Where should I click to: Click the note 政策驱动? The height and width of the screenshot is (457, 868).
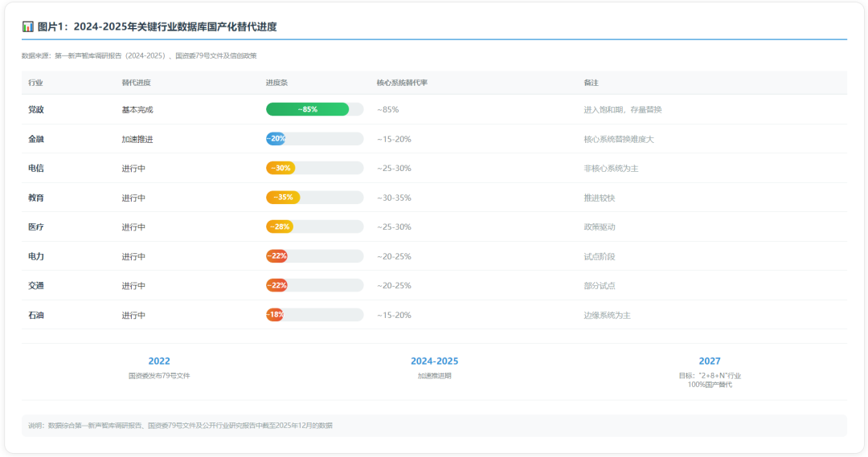tap(600, 226)
